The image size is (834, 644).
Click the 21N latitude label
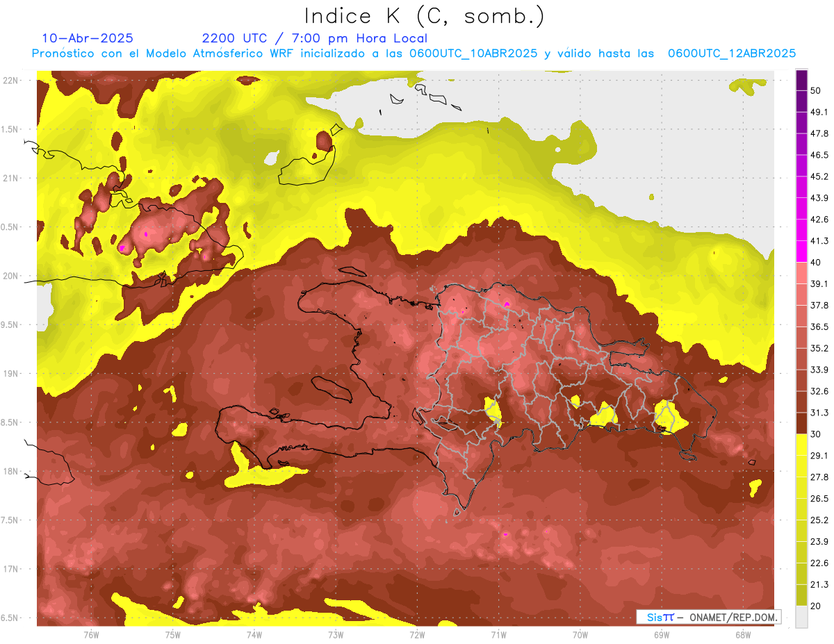(x=11, y=178)
